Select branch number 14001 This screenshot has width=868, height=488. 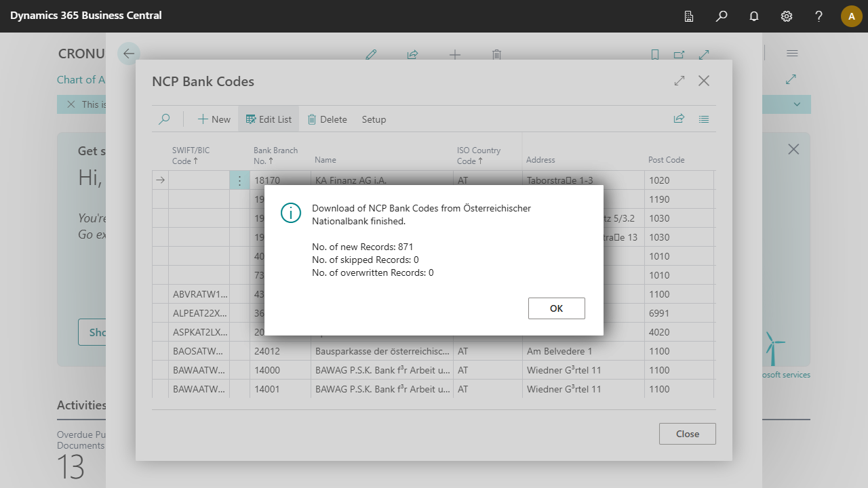click(280, 389)
